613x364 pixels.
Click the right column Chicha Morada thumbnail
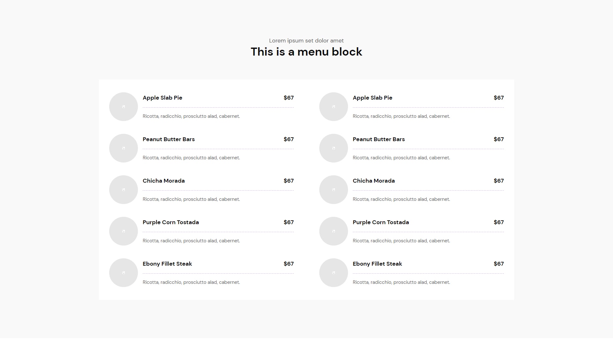pos(334,190)
